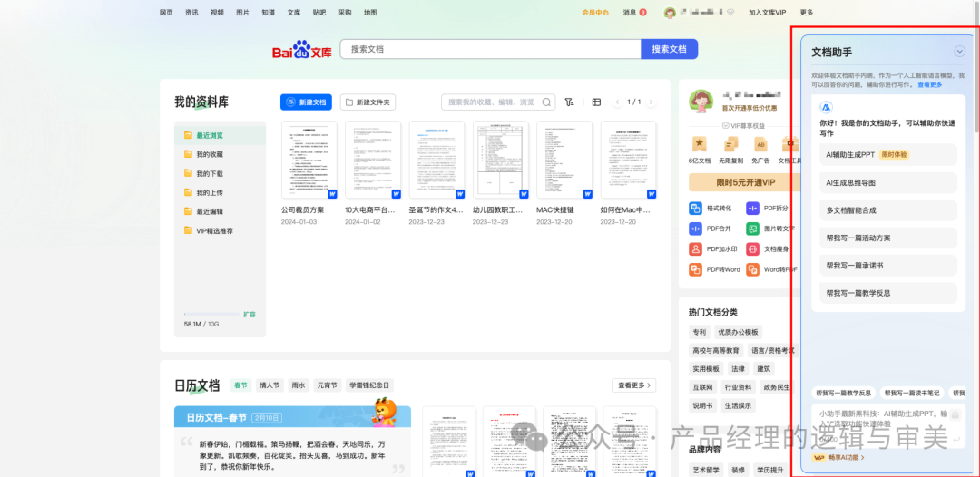Open the 公司裁员方案 document thumbnail

[309, 160]
